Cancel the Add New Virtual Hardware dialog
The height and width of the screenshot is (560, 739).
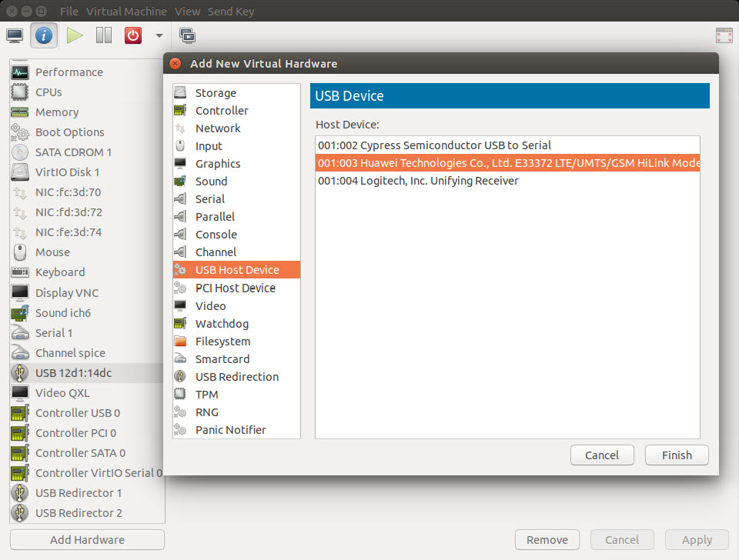click(x=601, y=455)
